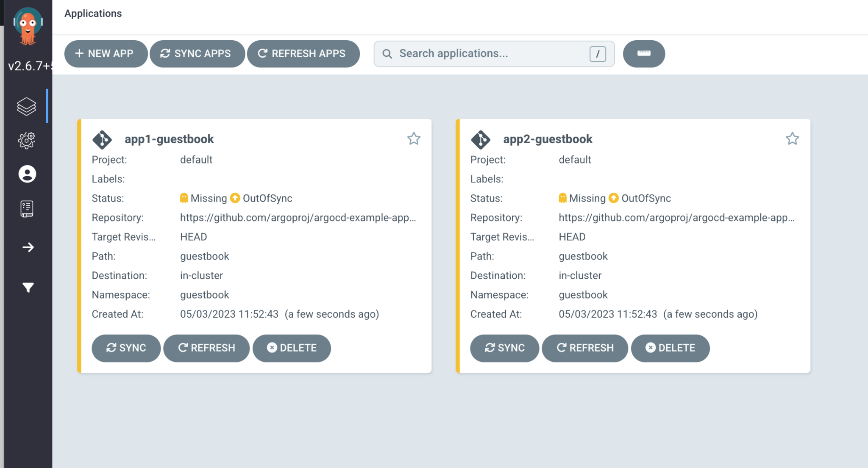Screen dimensions: 868x468
Task: Open the Applications view in the sidebar
Action: [x=27, y=106]
